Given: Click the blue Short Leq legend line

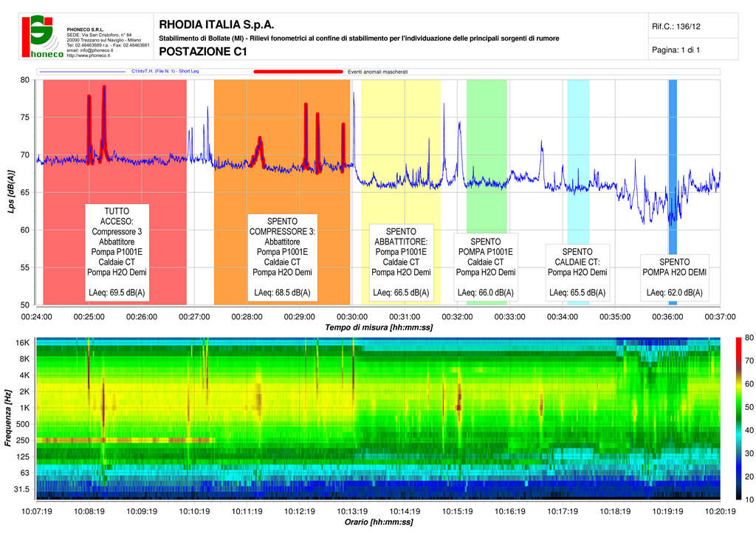Looking at the screenshot, I should 83,72.
